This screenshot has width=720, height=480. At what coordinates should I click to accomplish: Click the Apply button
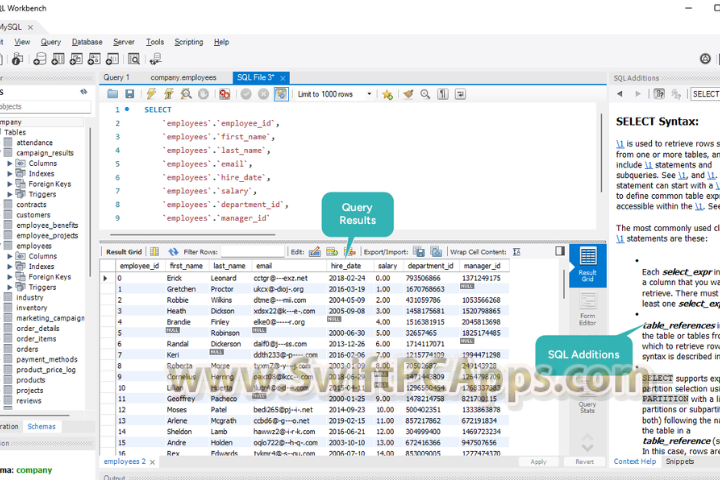pyautogui.click(x=538, y=462)
